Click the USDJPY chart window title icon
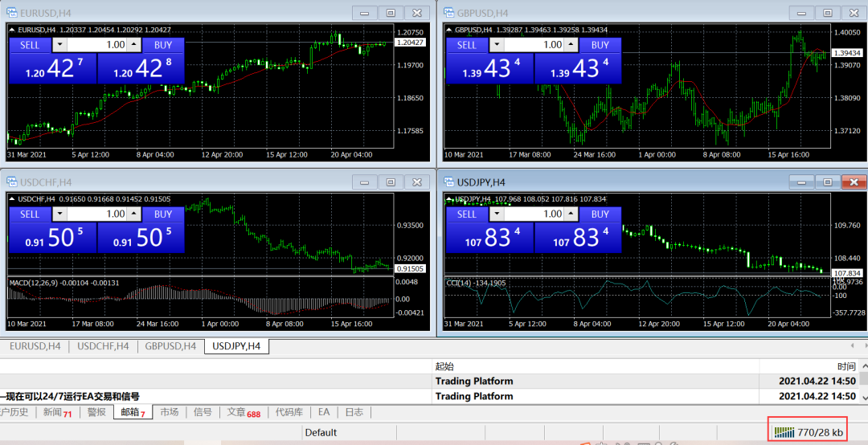 (448, 182)
